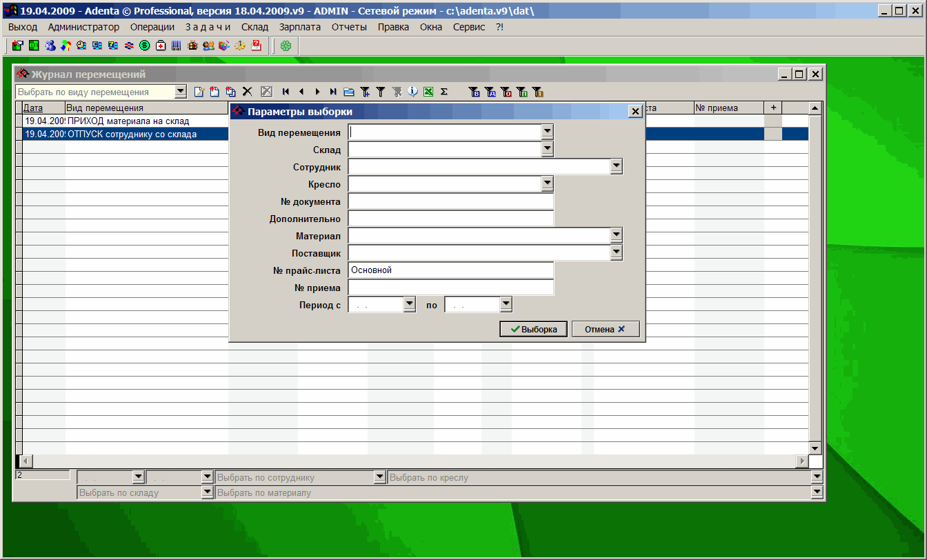Click the funnel filter icon with plus sign
The width and height of the screenshot is (927, 560).
[366, 92]
